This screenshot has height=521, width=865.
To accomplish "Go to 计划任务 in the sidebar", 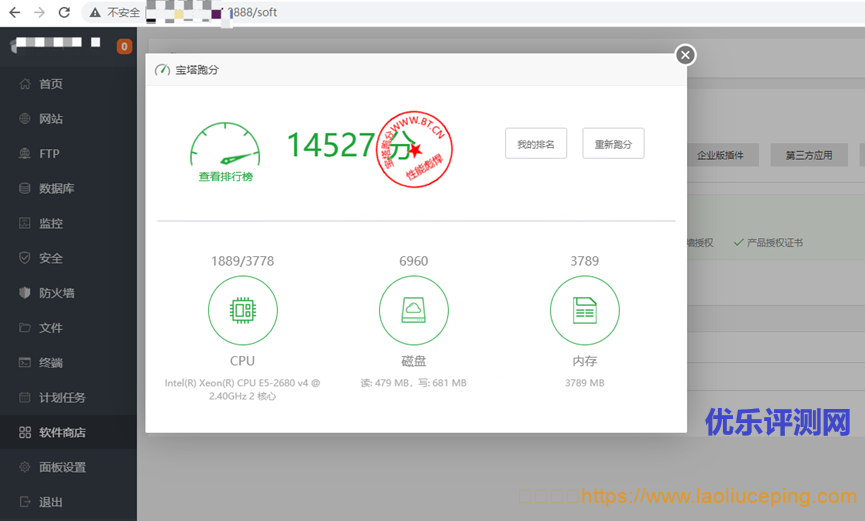I will click(x=68, y=397).
